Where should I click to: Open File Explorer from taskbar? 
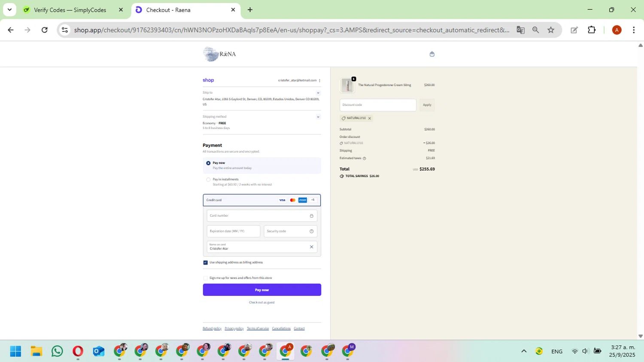click(36, 351)
